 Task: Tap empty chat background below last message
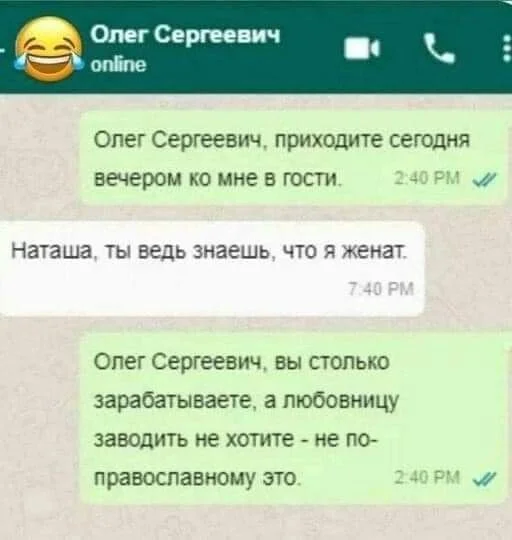pos(256,522)
